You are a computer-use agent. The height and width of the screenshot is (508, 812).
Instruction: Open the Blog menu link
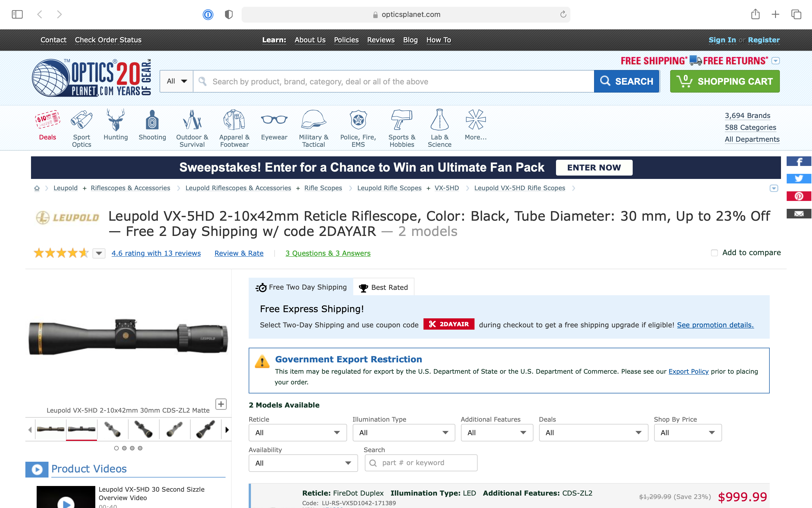tap(410, 40)
